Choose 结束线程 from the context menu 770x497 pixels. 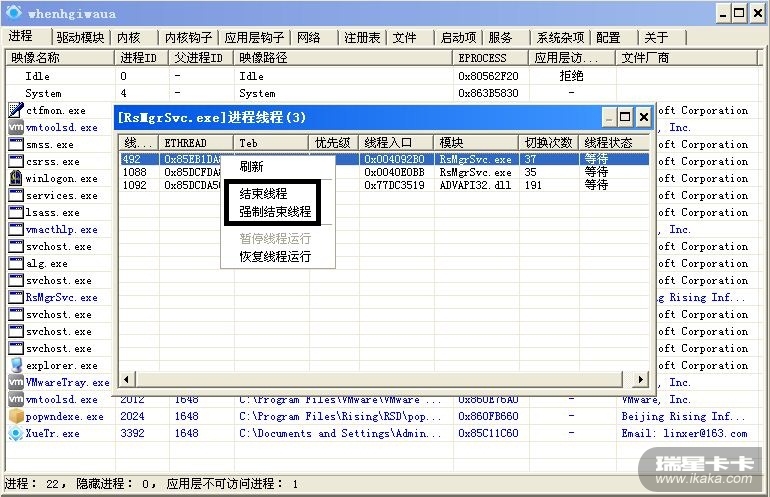[x=278, y=193]
